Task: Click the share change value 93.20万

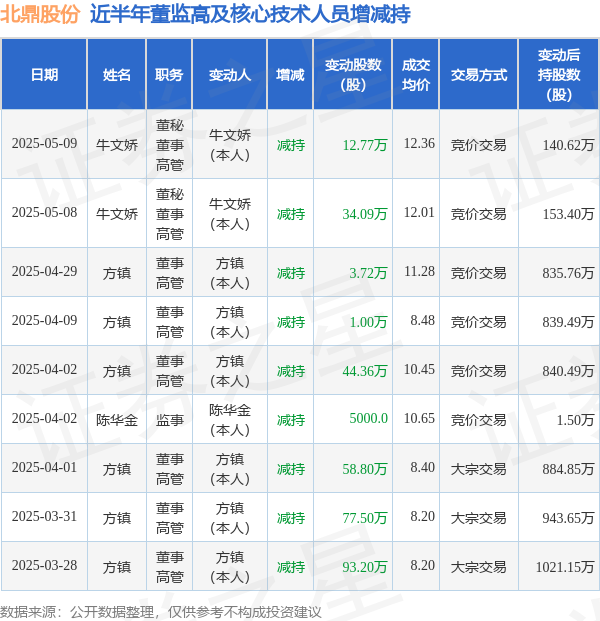Action: click(x=365, y=567)
